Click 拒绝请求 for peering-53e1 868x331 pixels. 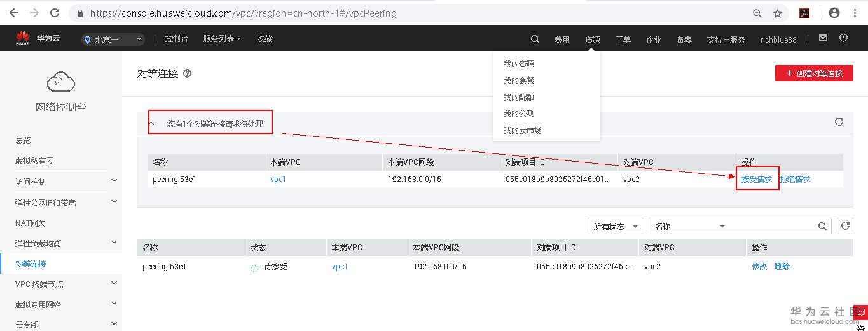(x=795, y=180)
